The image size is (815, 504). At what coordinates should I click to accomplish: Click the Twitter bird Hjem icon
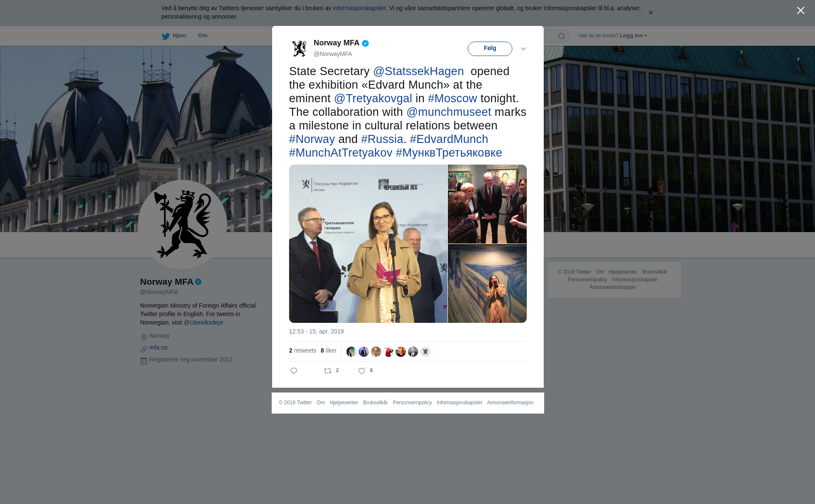166,36
